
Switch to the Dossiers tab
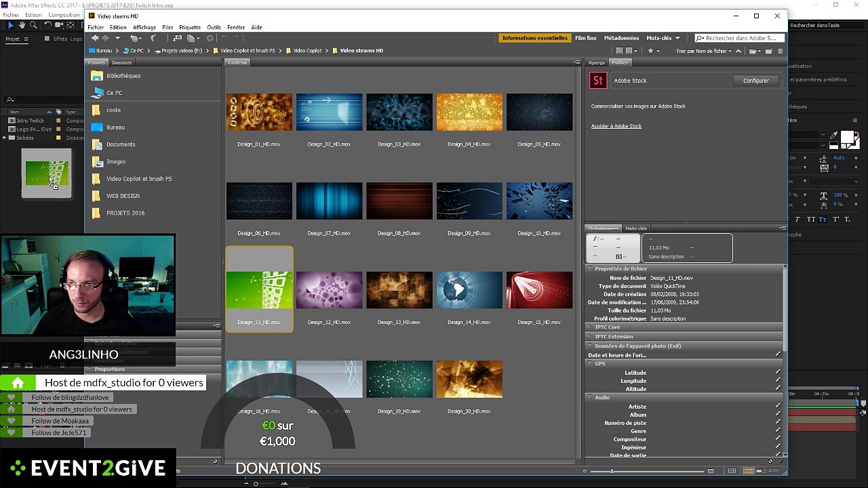tap(121, 62)
